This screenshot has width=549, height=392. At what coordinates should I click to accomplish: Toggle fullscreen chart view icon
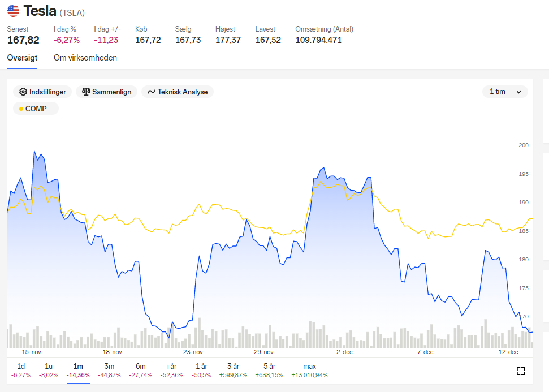pyautogui.click(x=521, y=371)
